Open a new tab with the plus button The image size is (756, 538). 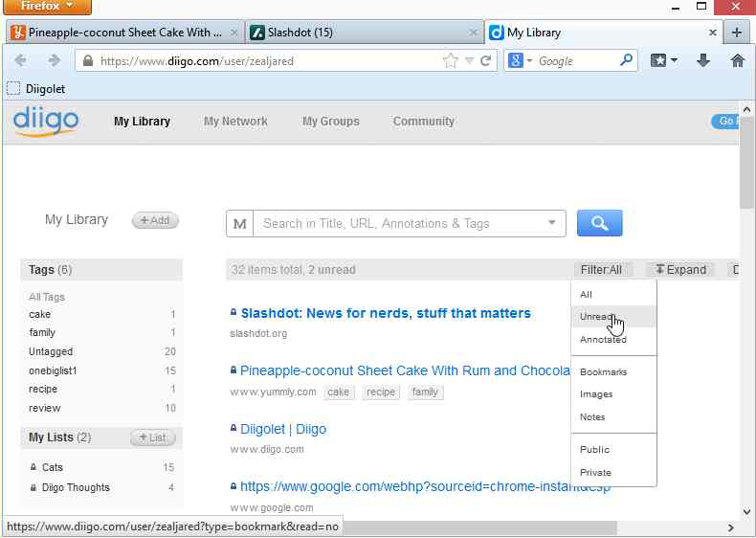(737, 33)
